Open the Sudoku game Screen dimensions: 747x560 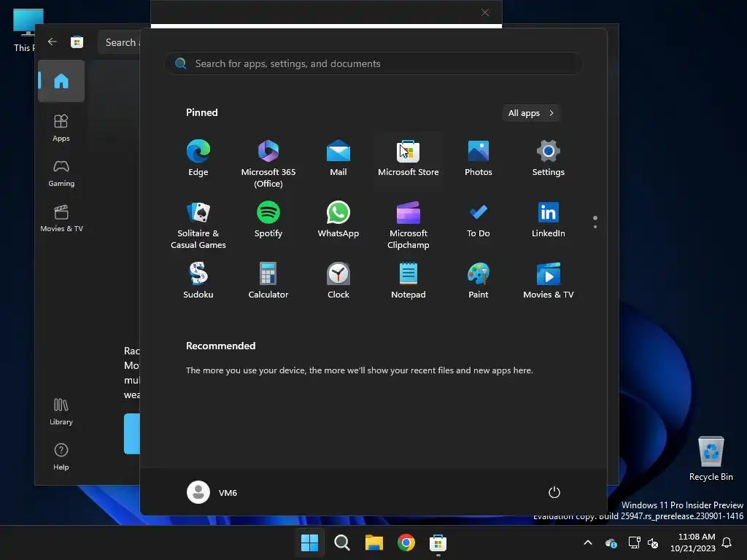click(x=198, y=281)
